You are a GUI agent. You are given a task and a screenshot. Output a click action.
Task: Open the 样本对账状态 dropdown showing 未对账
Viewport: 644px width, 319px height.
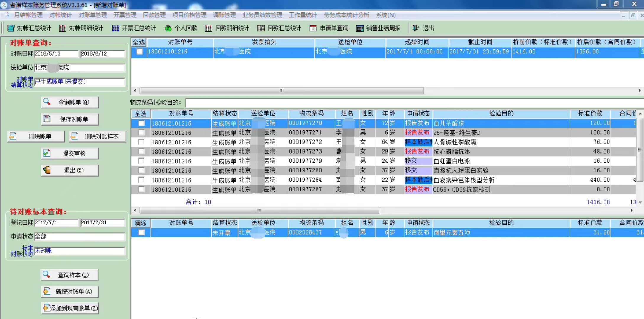(80, 251)
